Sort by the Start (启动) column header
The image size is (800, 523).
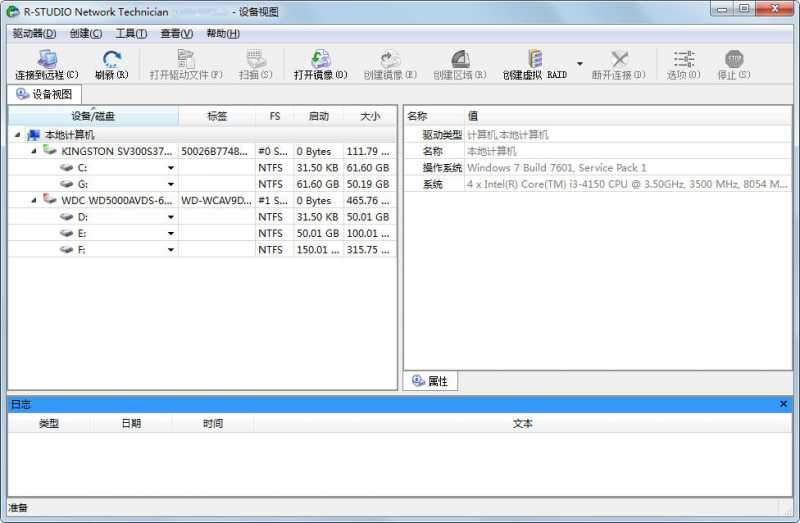[x=318, y=116]
